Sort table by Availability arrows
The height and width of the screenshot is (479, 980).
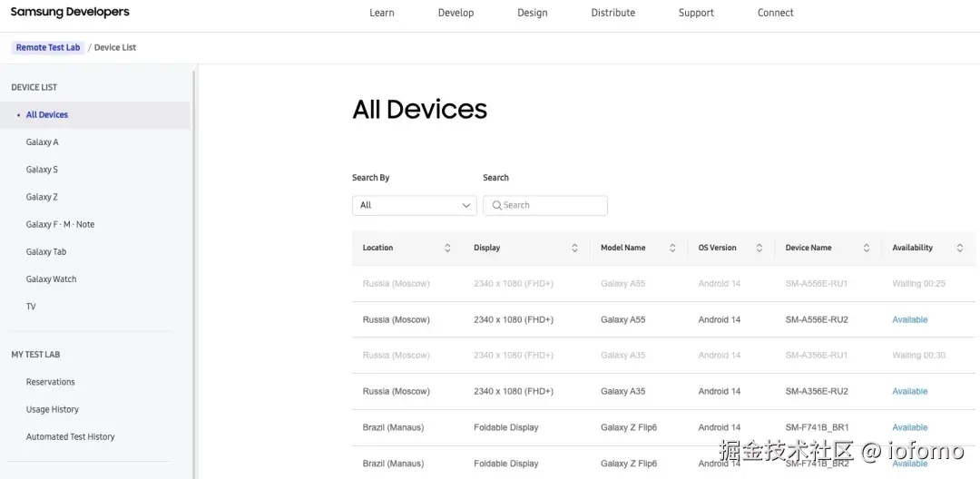(959, 248)
